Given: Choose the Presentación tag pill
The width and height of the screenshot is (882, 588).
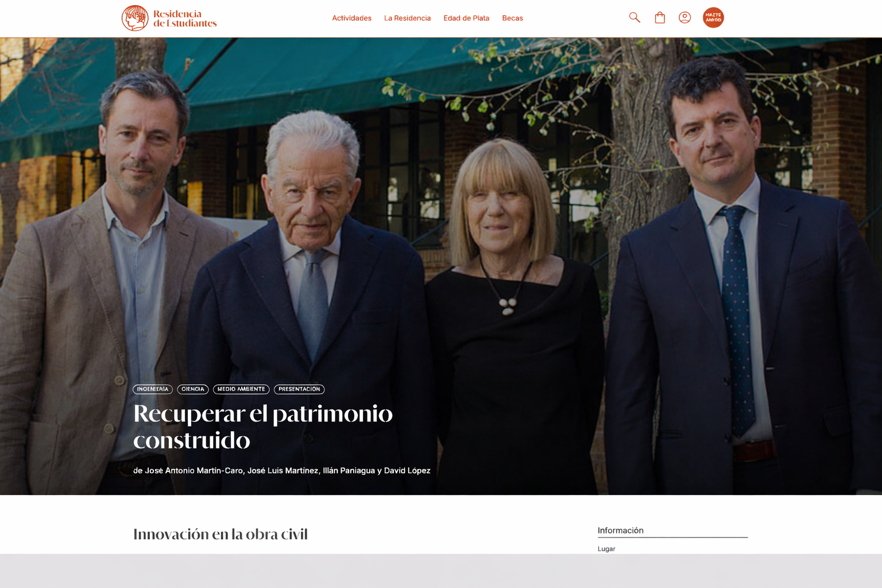Looking at the screenshot, I should [x=299, y=389].
